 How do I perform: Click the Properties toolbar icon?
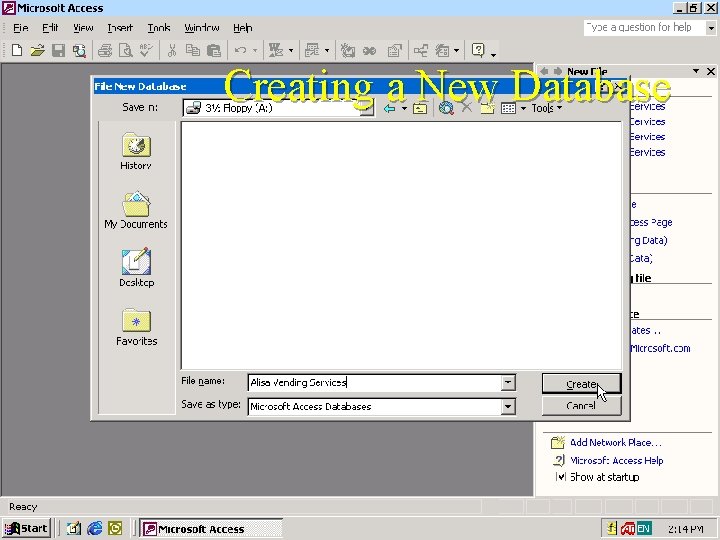point(394,50)
